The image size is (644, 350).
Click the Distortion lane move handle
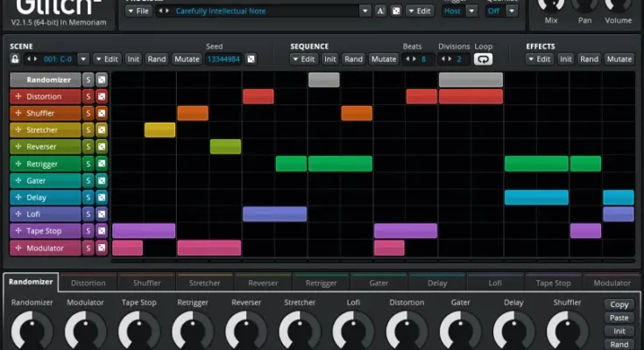coord(18,96)
